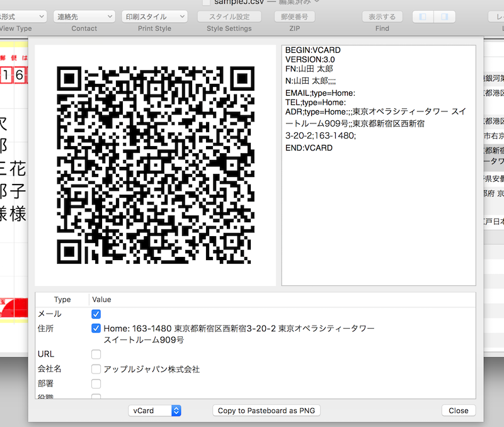
Task: Click the vCard text area
Action: pyautogui.click(x=379, y=165)
